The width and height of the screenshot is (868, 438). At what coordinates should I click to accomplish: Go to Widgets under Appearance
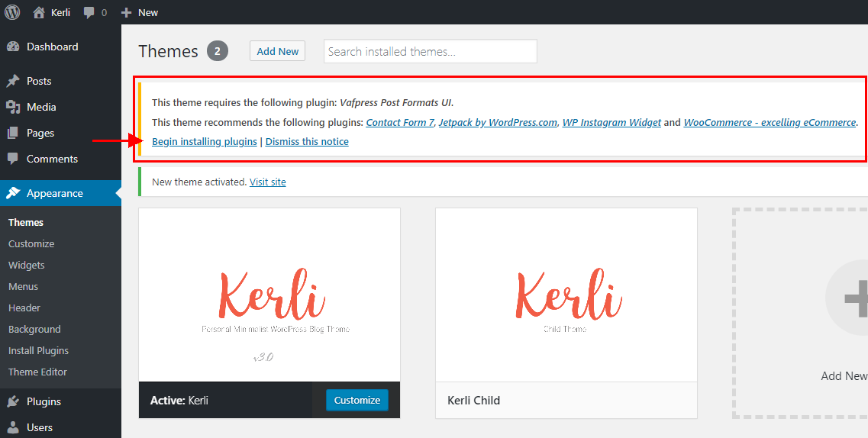(x=27, y=266)
